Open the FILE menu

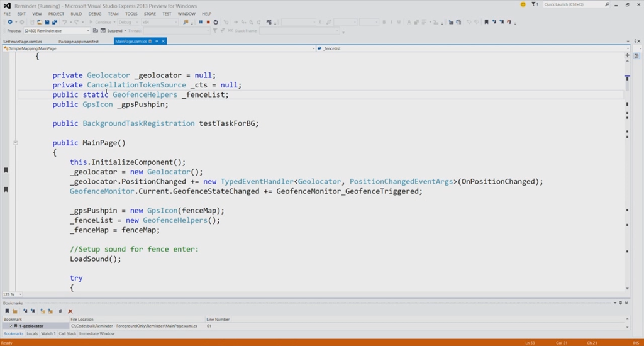[8, 14]
